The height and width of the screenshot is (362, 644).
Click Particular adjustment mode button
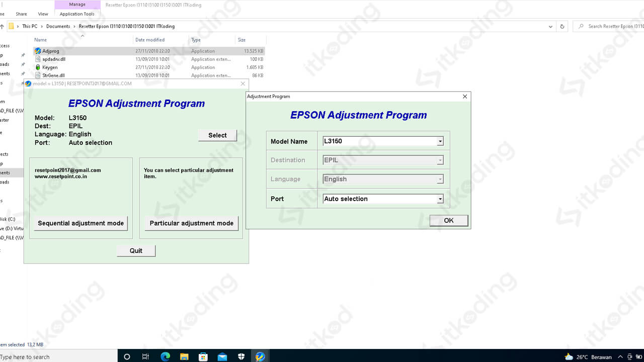(192, 223)
